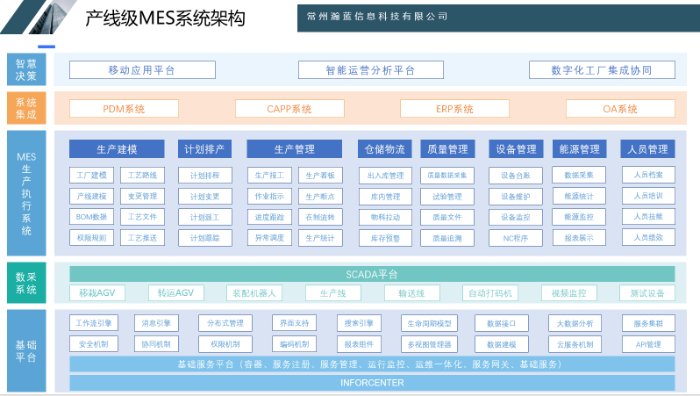Screen dimensions: 700x396
Task: Select the CAPP系统 box
Action: (289, 108)
